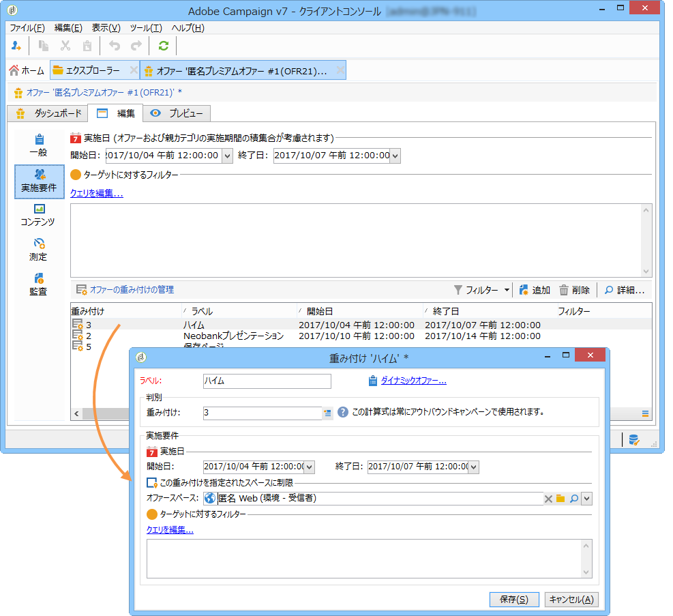This screenshot has width=673, height=616.
Task: Close the エクスプローラー tab
Action: pos(134,70)
